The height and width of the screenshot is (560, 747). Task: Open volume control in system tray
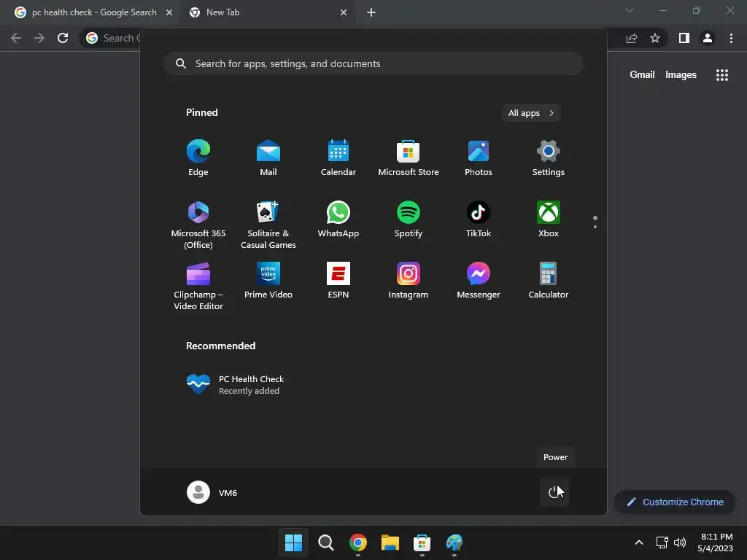click(680, 542)
